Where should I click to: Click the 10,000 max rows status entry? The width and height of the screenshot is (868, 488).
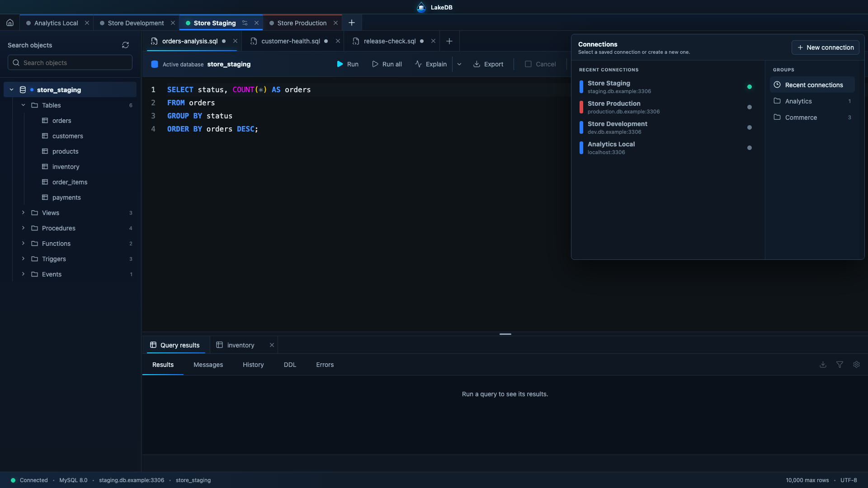coord(807,480)
